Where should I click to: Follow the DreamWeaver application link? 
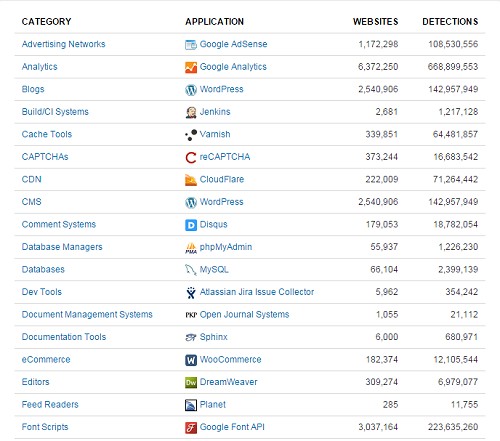(228, 382)
